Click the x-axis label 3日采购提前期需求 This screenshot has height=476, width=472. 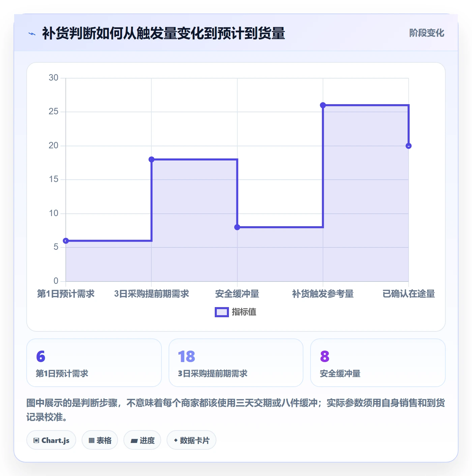(x=151, y=294)
